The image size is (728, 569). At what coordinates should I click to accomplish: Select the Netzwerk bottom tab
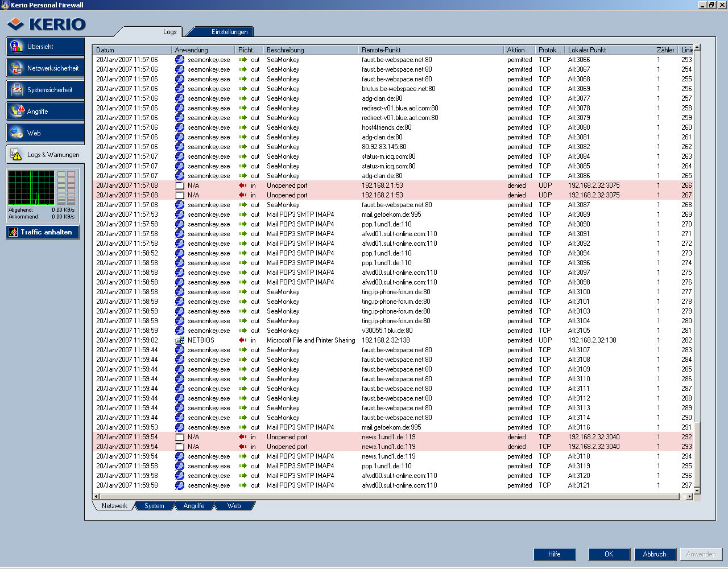(x=114, y=506)
